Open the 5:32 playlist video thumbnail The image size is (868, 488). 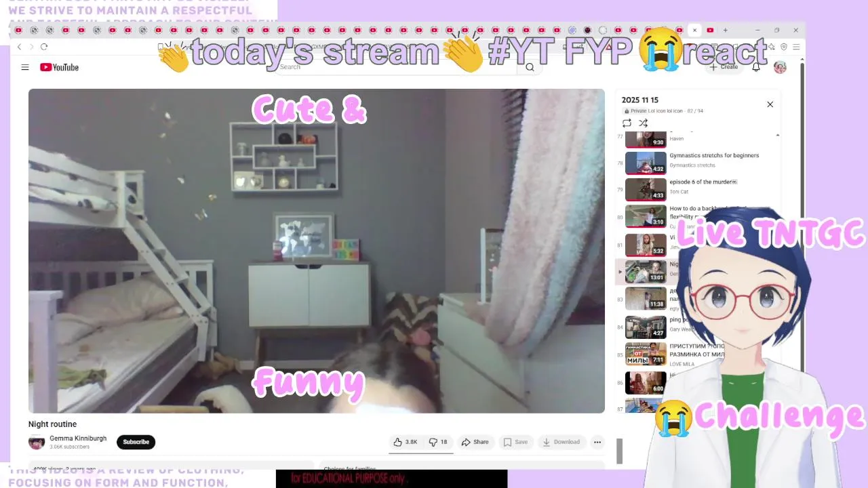click(x=646, y=245)
